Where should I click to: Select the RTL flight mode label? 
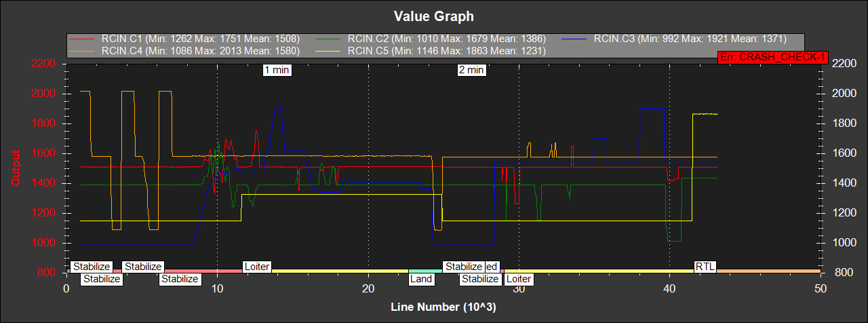coord(705,267)
